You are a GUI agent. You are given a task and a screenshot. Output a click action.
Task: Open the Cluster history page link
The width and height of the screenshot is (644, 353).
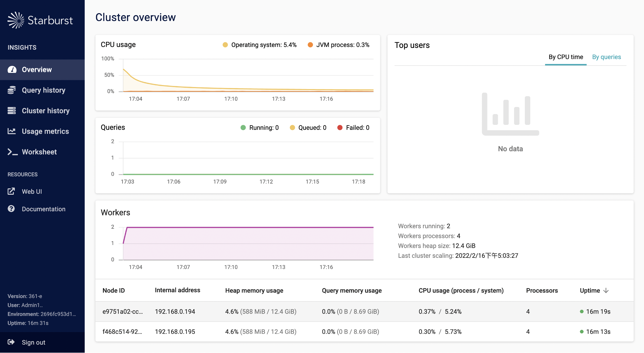[x=46, y=111]
